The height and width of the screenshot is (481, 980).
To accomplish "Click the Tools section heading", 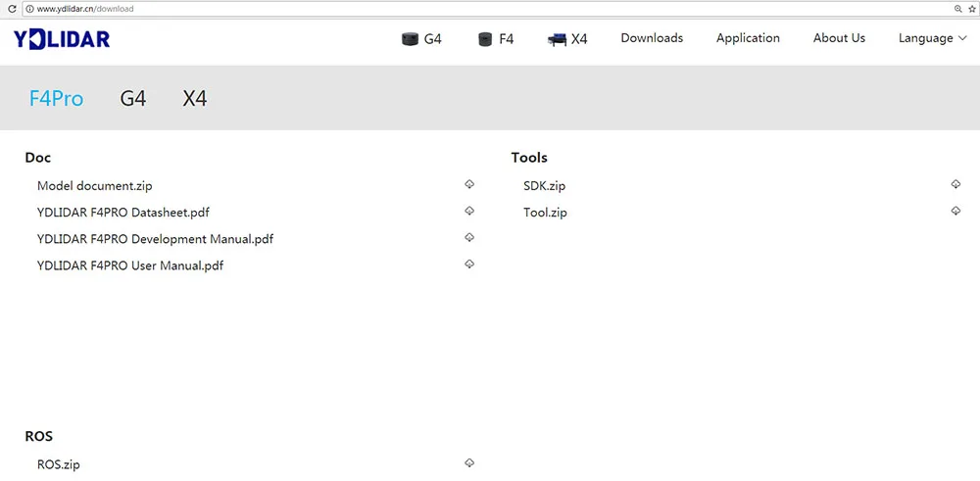I will [529, 158].
